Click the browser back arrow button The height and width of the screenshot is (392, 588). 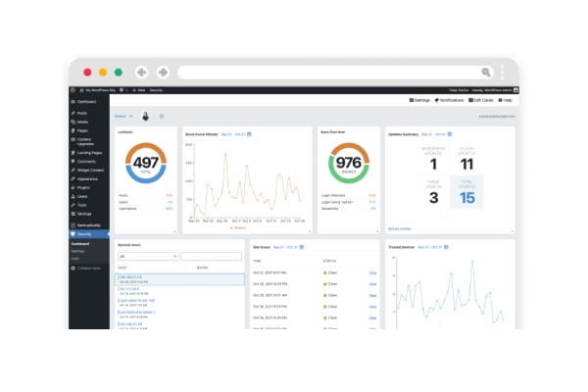pos(141,72)
